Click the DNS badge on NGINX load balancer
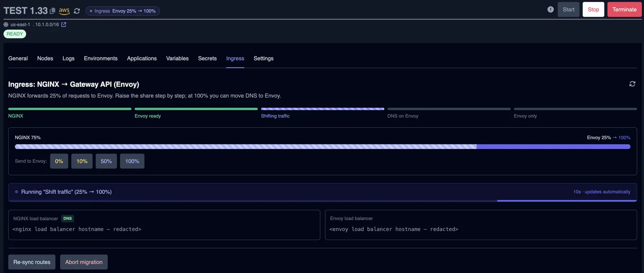Viewport: 644px width, 273px height. point(68,219)
